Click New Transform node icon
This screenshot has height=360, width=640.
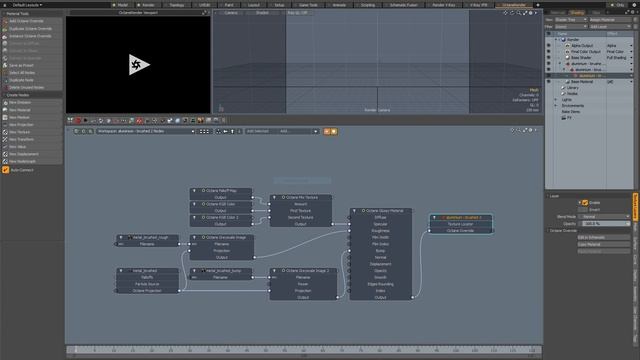5,139
